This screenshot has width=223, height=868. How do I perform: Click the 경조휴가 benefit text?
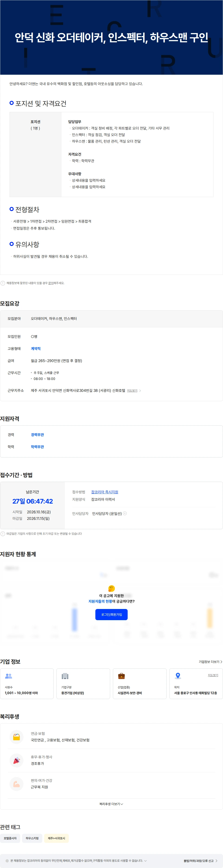[x=37, y=764]
